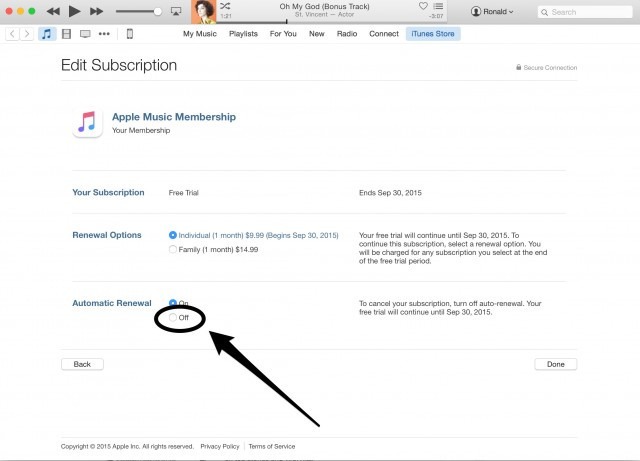The width and height of the screenshot is (640, 461).
Task: Go back with the left chevron
Action: pos(12,34)
